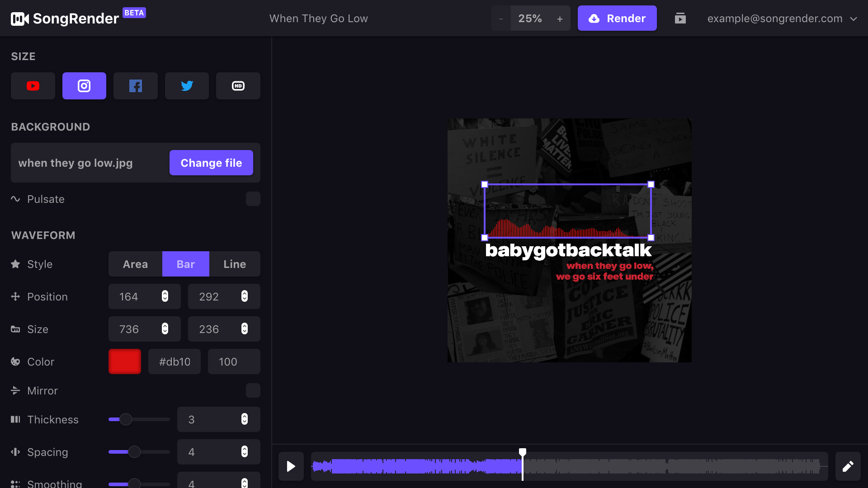The width and height of the screenshot is (868, 488).
Task: Click the Change file button
Action: (211, 163)
